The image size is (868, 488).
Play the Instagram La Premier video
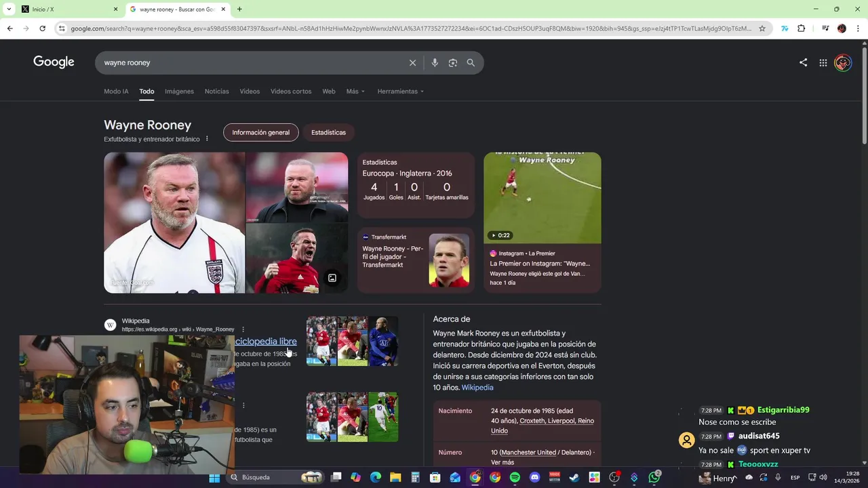[x=542, y=198]
